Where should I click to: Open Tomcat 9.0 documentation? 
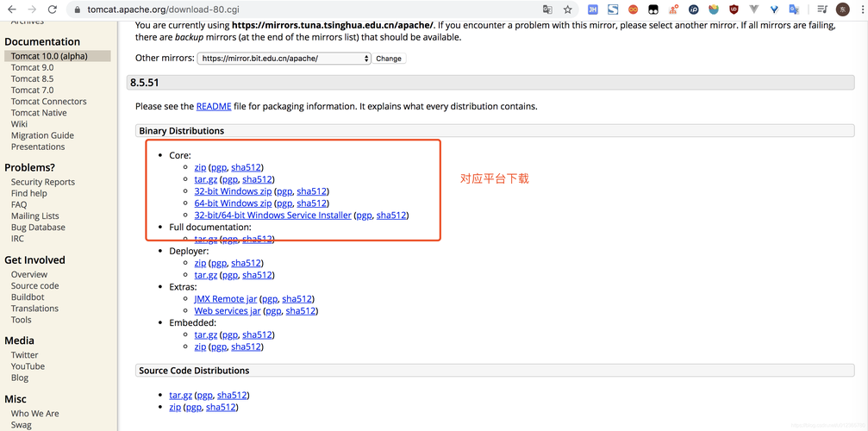point(32,67)
